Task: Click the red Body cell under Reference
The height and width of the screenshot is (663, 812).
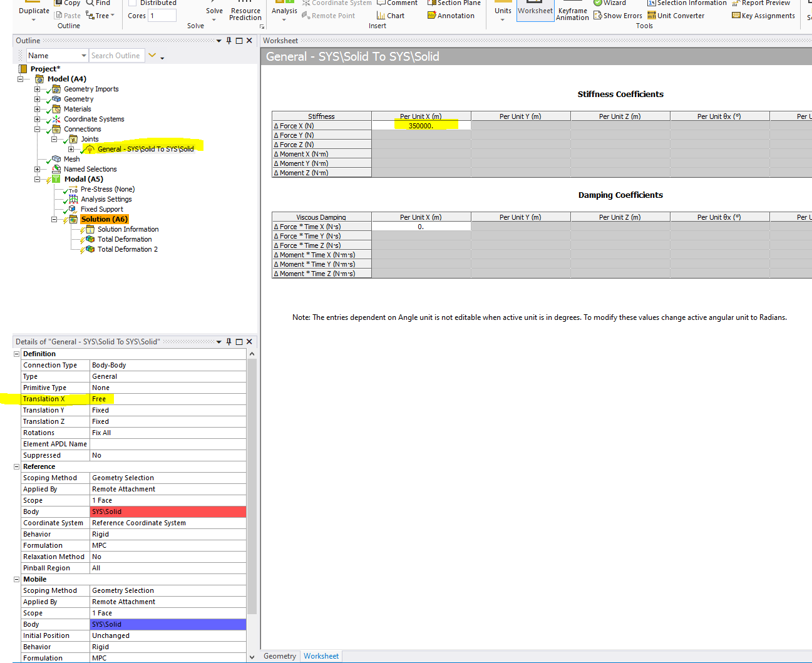Action: pos(168,511)
